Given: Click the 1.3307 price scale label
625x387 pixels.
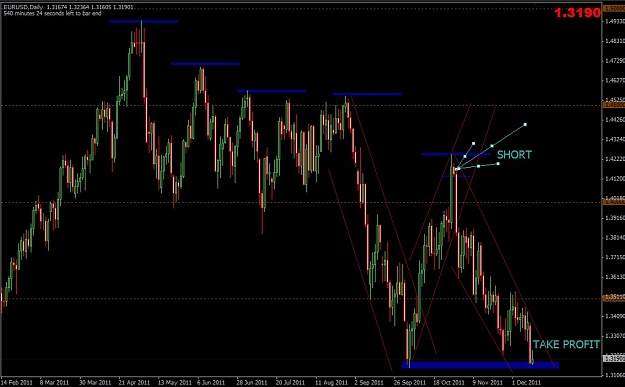Looking at the screenshot, I should pos(615,336).
